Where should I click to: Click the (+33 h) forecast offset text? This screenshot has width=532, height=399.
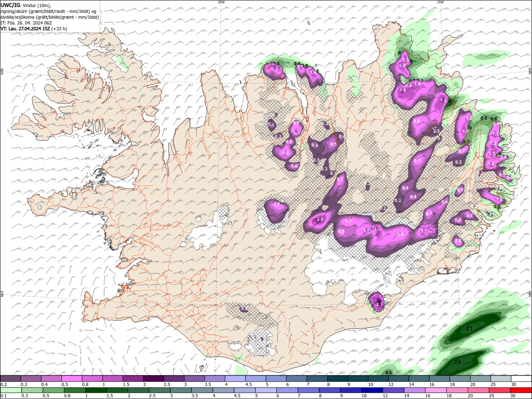(x=59, y=29)
